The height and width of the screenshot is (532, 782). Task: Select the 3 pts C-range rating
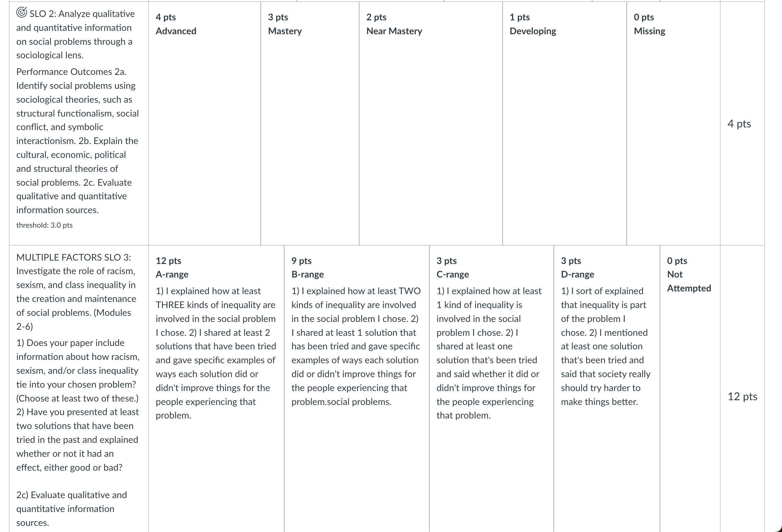[x=491, y=388]
